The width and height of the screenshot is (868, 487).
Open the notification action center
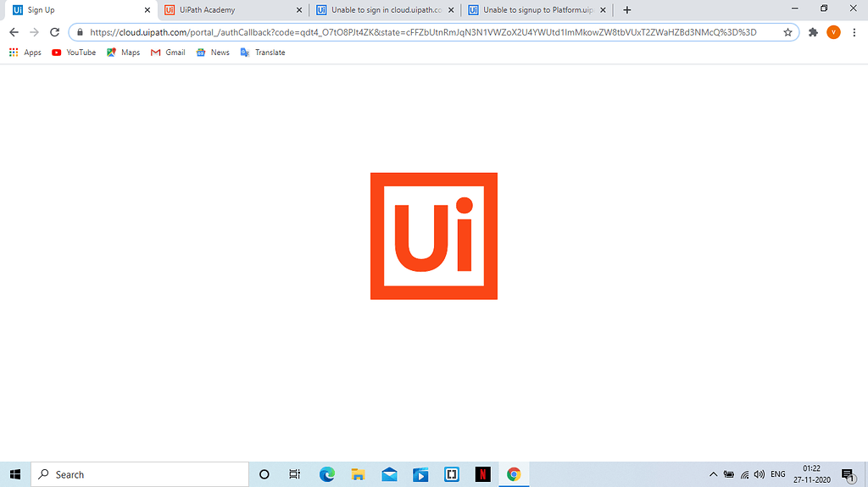click(848, 474)
